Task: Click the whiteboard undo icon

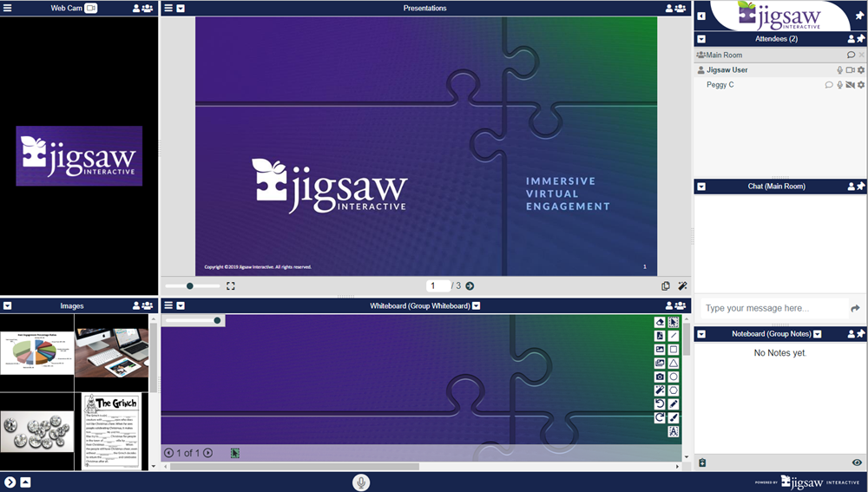Action: (x=660, y=404)
